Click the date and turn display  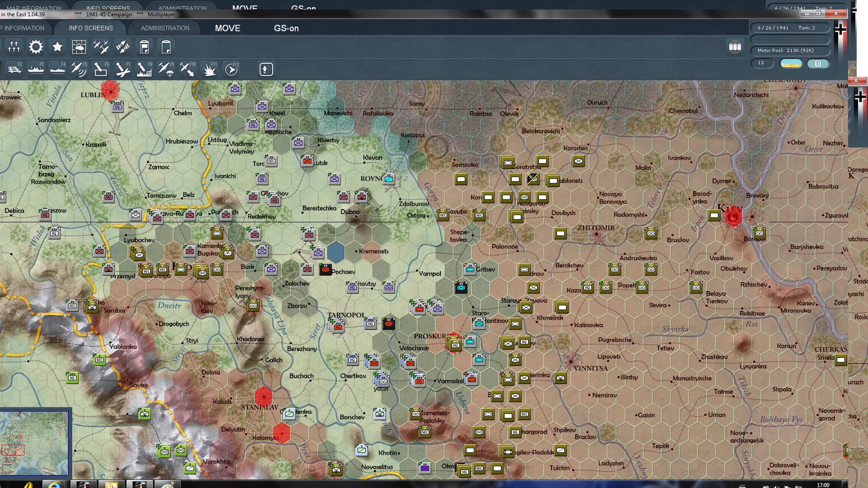coord(790,28)
